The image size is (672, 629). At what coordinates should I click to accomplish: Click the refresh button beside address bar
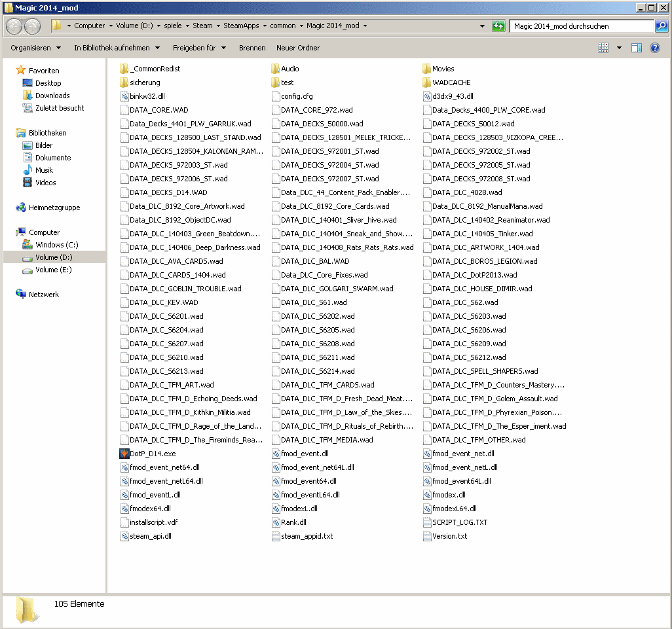point(498,26)
